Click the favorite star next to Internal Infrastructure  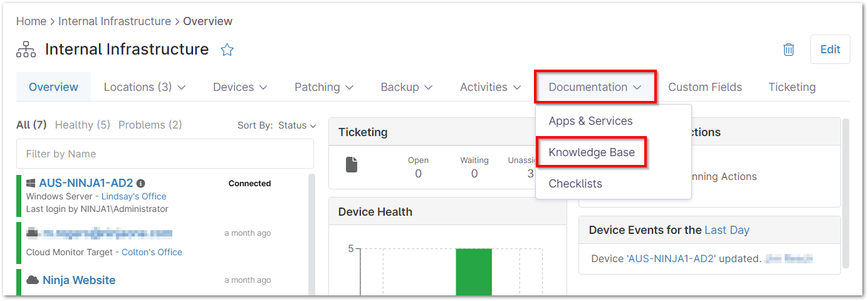pos(227,50)
